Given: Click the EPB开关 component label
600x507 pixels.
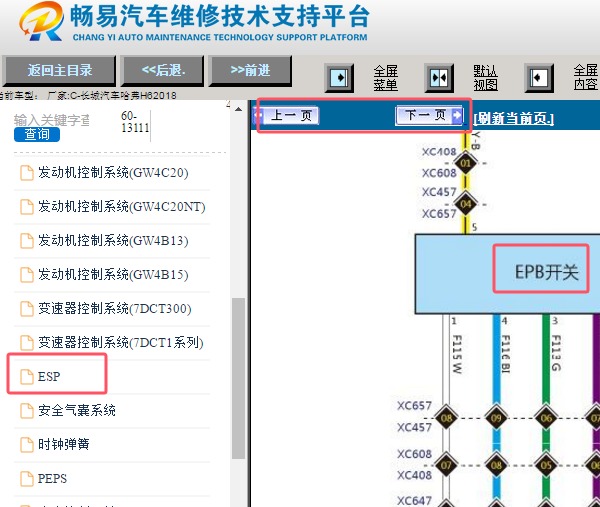Looking at the screenshot, I should 546,272.
